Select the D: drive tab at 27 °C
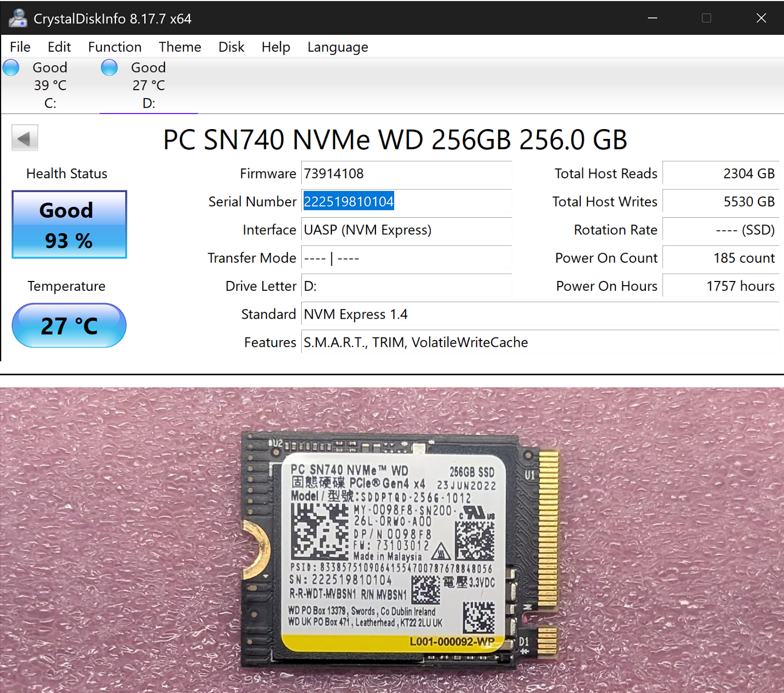This screenshot has width=784, height=693. (x=149, y=85)
